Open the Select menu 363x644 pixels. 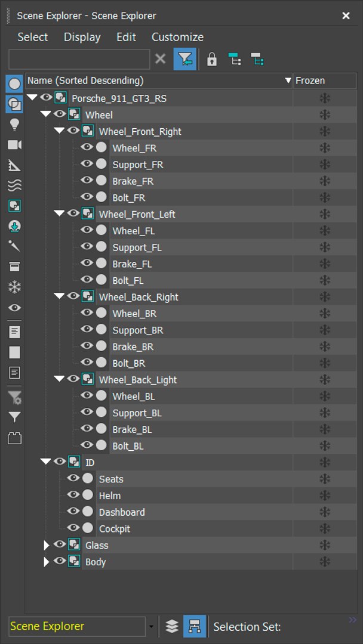[33, 37]
